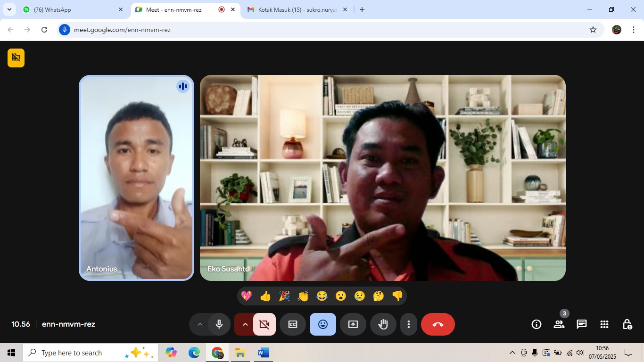This screenshot has width=644, height=362.
Task: Open the host controls lock icon
Action: pos(627,324)
